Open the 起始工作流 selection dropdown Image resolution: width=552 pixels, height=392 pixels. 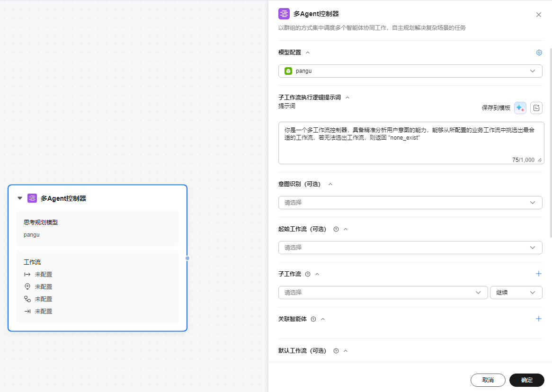(410, 248)
